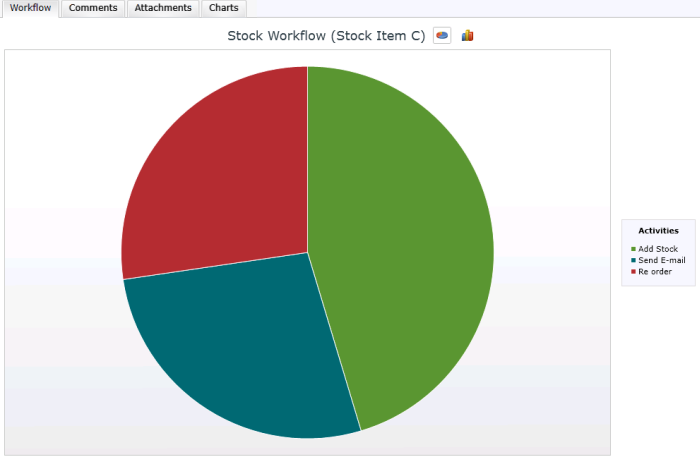This screenshot has width=700, height=459.
Task: Open the Charts tab
Action: [x=224, y=8]
